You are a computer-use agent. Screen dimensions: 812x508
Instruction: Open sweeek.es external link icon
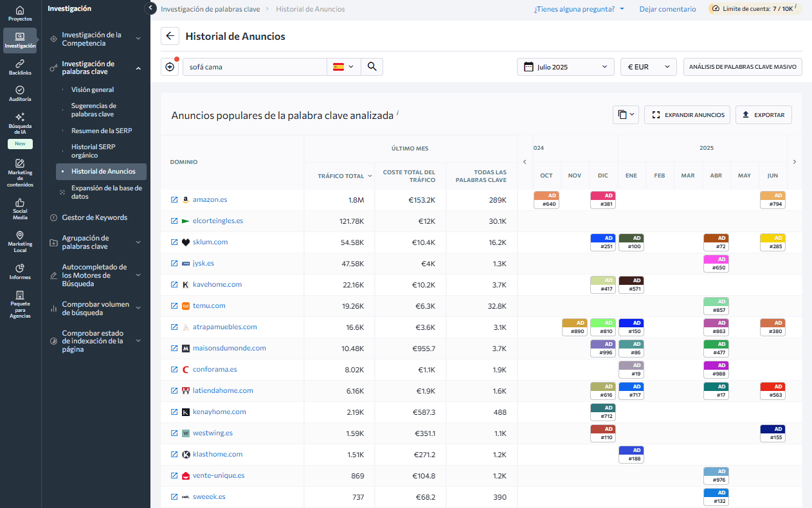(x=174, y=497)
